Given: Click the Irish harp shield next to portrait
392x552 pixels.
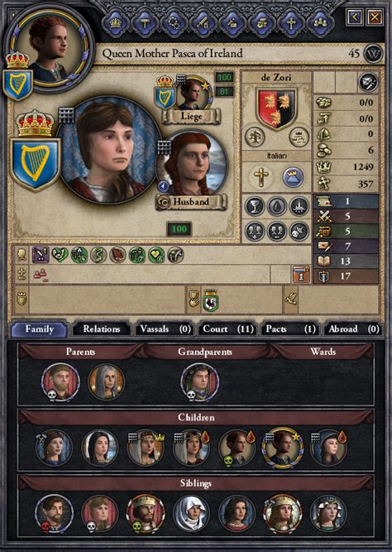Looking at the screenshot, I should click(36, 165).
